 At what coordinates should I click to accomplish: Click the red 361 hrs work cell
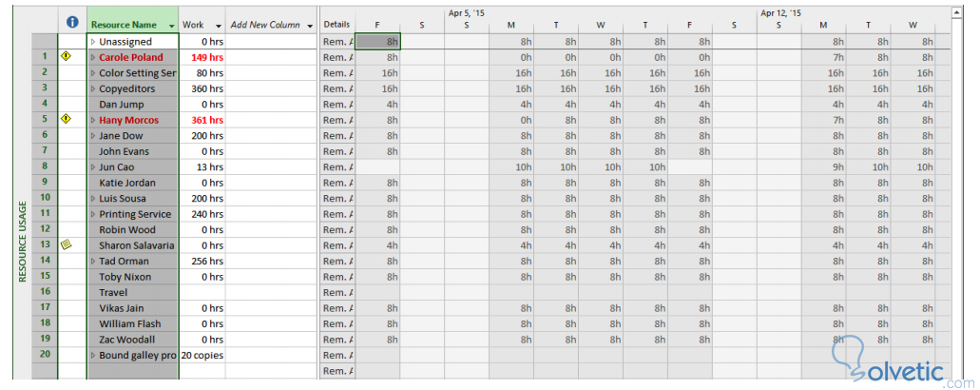pos(202,120)
